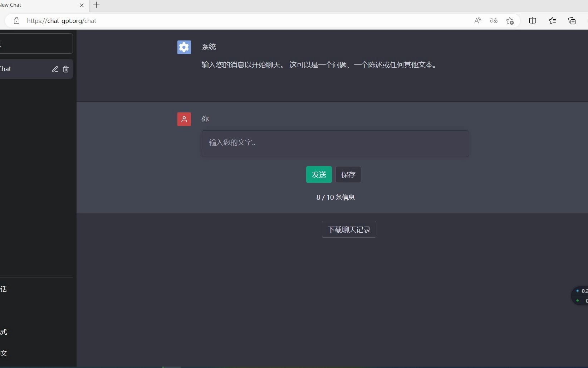588x368 pixels.
Task: View site information from the address bar icon
Action: click(x=16, y=20)
